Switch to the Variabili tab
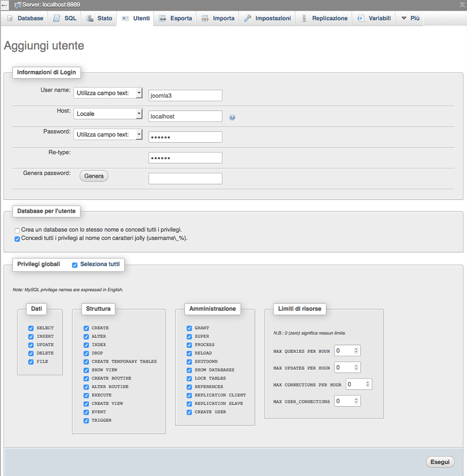Viewport: 467px width, 476px height. coord(374,18)
